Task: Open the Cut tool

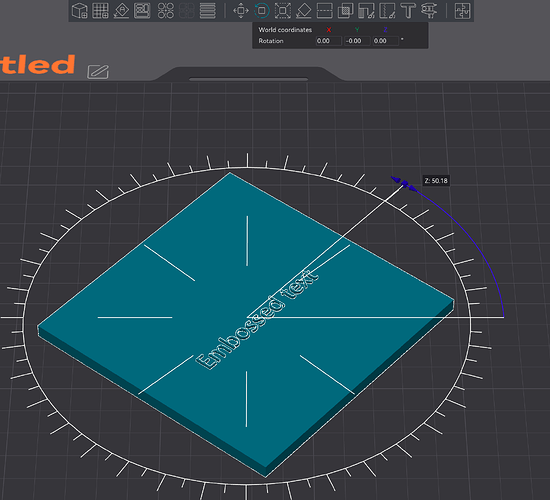Action: (324, 11)
